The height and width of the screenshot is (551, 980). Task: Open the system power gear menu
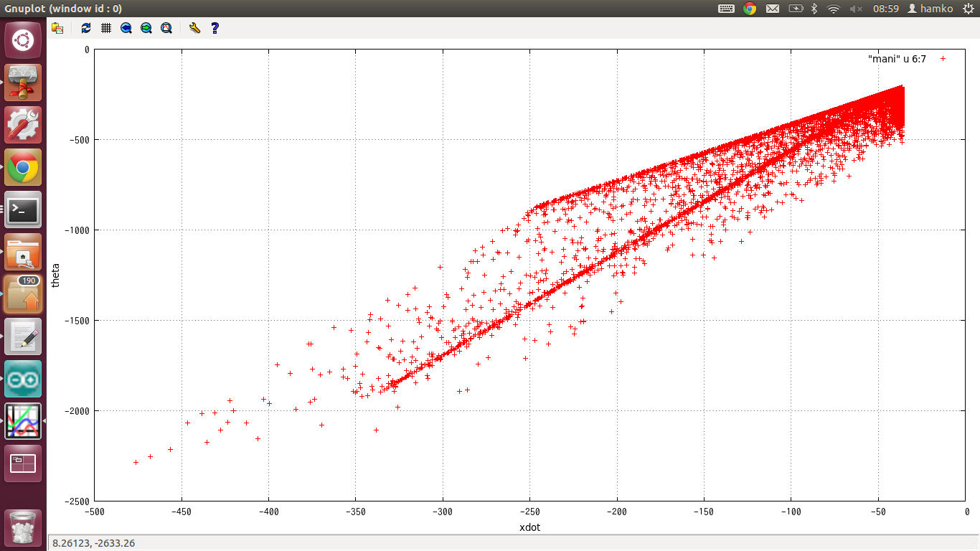(x=966, y=9)
